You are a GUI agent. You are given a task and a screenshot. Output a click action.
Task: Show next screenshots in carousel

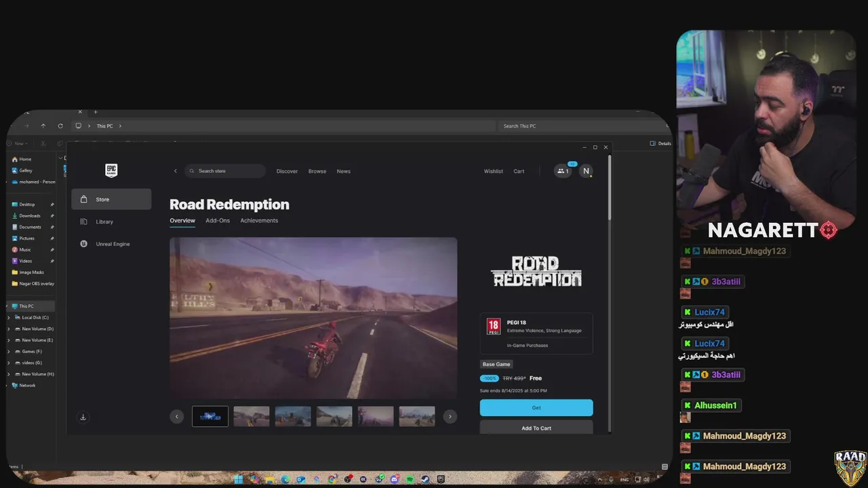(450, 417)
